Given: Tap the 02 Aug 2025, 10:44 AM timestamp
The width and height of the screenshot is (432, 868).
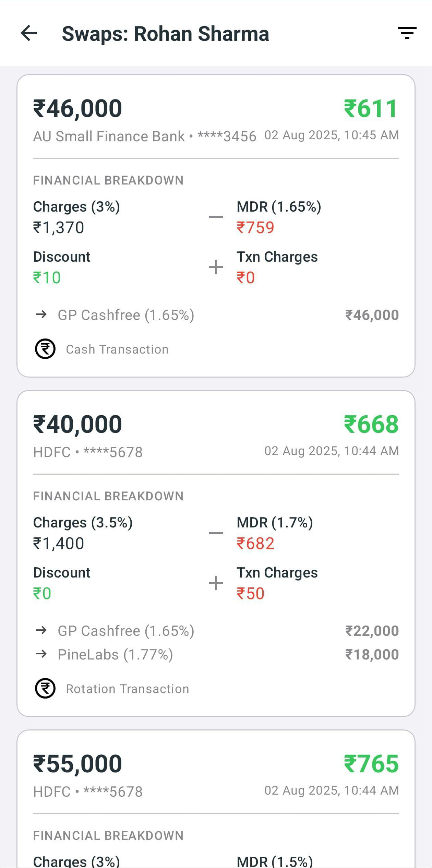Looking at the screenshot, I should click(x=332, y=451).
